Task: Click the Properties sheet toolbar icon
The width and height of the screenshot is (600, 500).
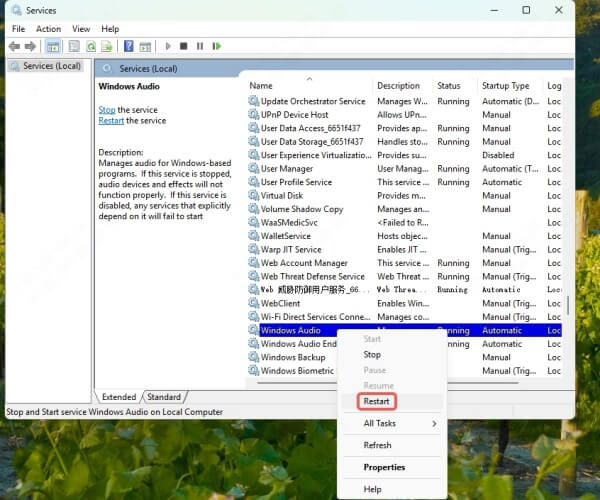Action: [74, 47]
